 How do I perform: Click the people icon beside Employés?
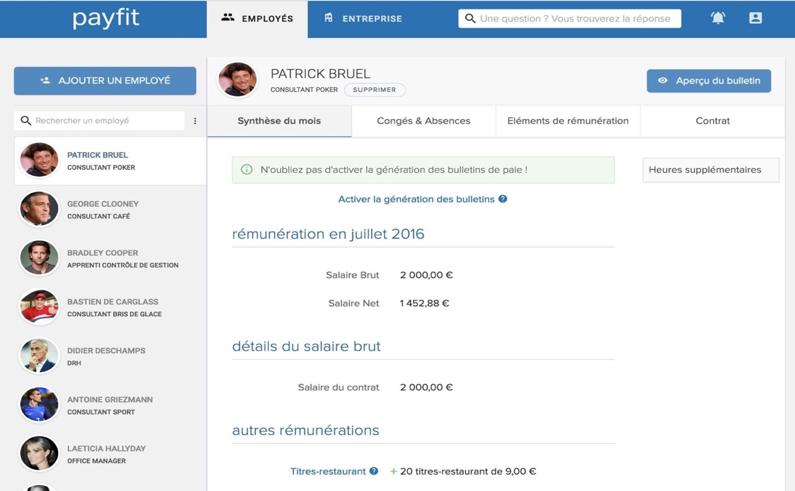pyautogui.click(x=228, y=18)
